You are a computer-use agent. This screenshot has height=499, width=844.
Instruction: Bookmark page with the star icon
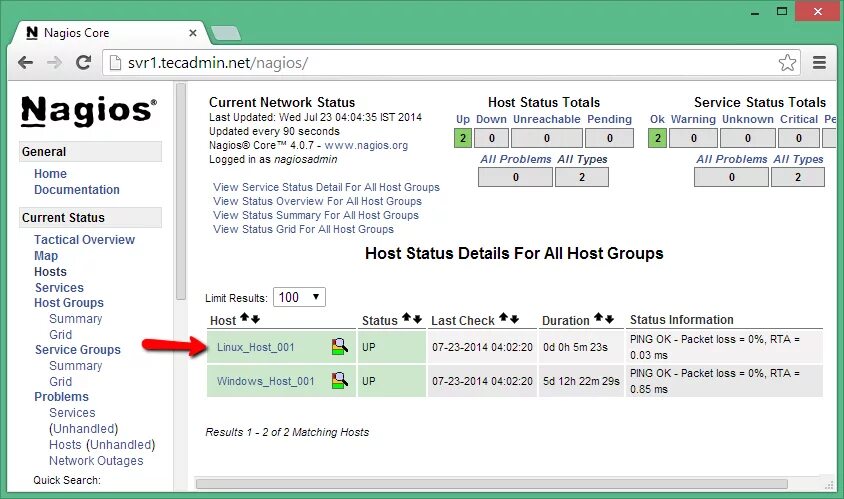click(x=787, y=62)
